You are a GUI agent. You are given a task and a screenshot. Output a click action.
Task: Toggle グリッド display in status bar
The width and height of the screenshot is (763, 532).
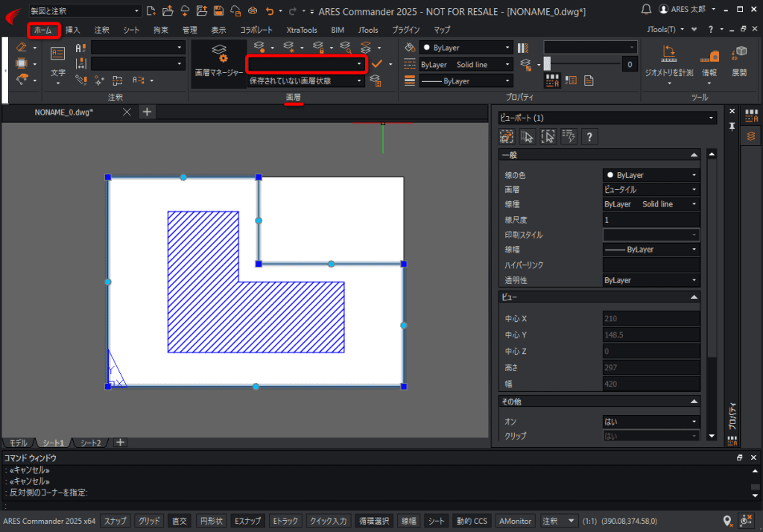pyautogui.click(x=149, y=521)
